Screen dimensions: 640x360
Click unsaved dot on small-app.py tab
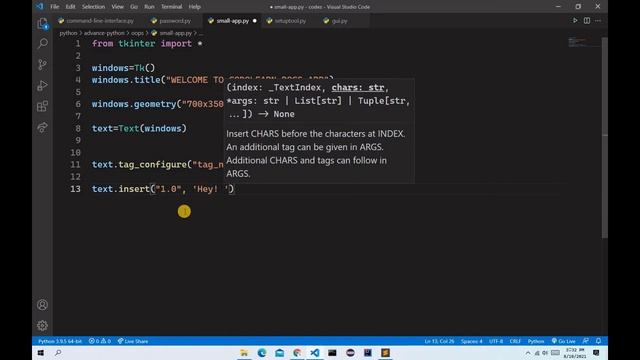click(255, 20)
